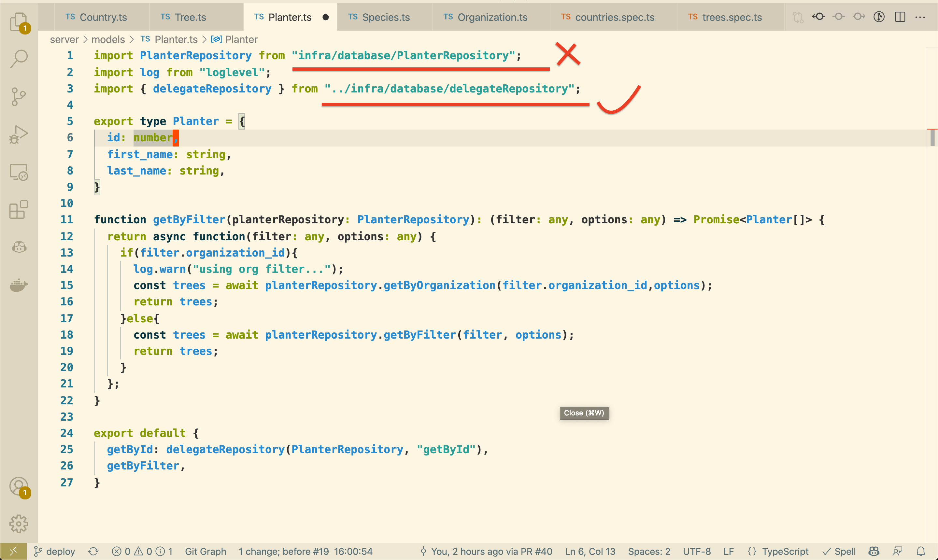Toggle the file blame clock icon
This screenshot has height=560, width=938.
pos(879,17)
